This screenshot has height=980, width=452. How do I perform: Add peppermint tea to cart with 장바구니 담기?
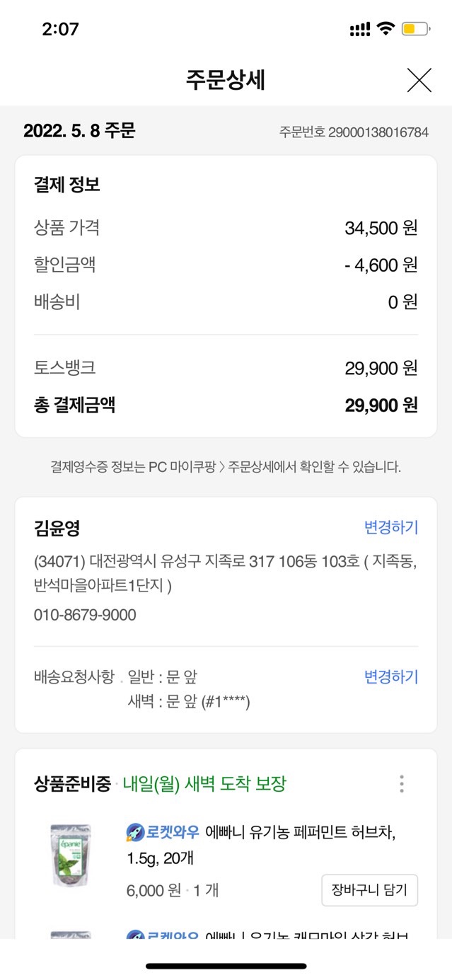(369, 890)
